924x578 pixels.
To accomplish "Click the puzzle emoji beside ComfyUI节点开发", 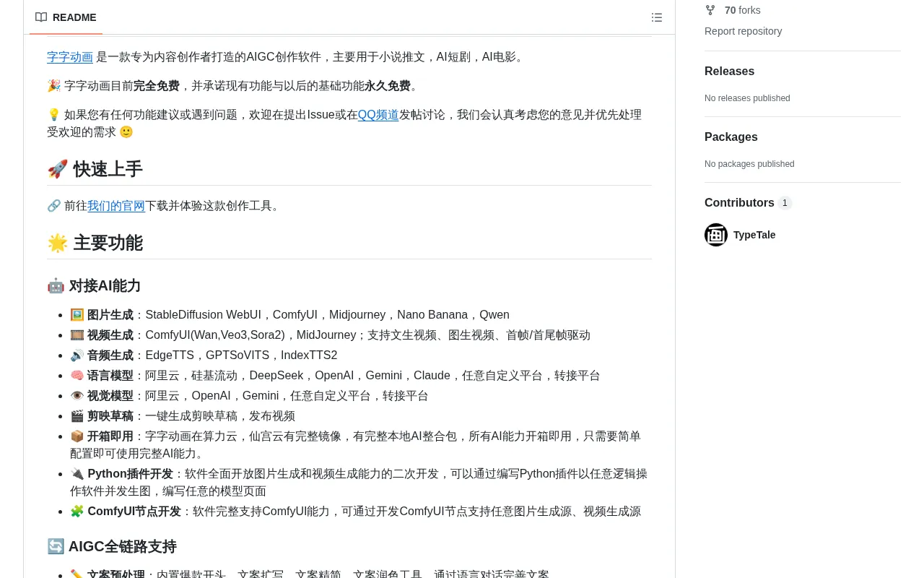I will tap(77, 512).
